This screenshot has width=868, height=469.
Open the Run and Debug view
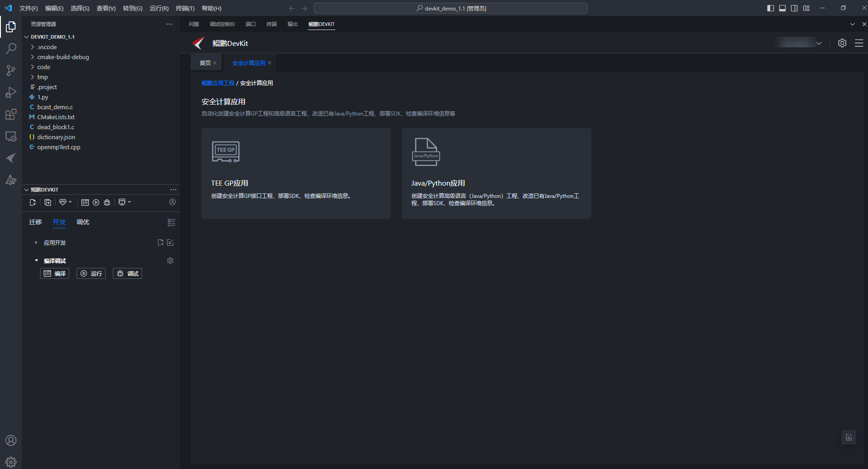(x=11, y=92)
